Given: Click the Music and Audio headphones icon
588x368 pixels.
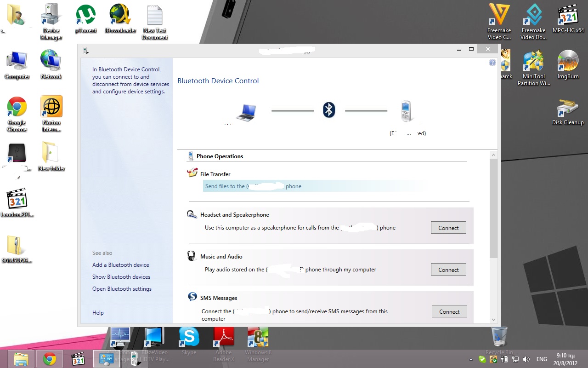Looking at the screenshot, I should pos(192,256).
